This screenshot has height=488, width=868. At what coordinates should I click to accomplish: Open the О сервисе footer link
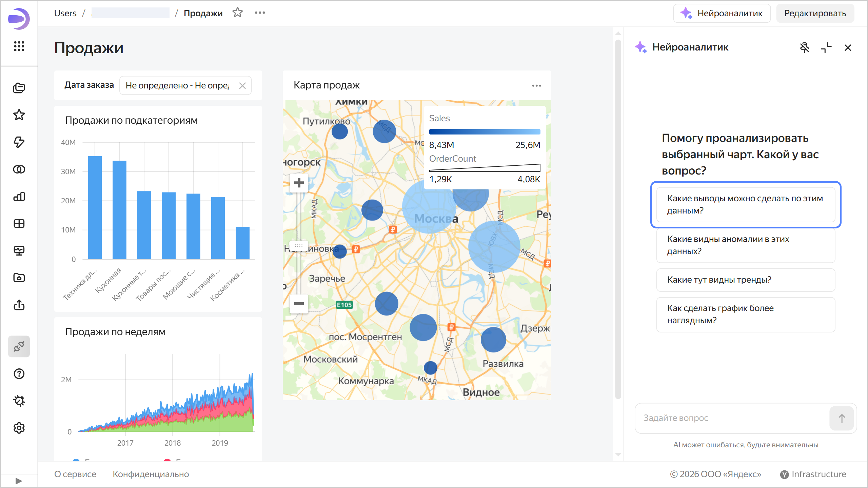75,474
